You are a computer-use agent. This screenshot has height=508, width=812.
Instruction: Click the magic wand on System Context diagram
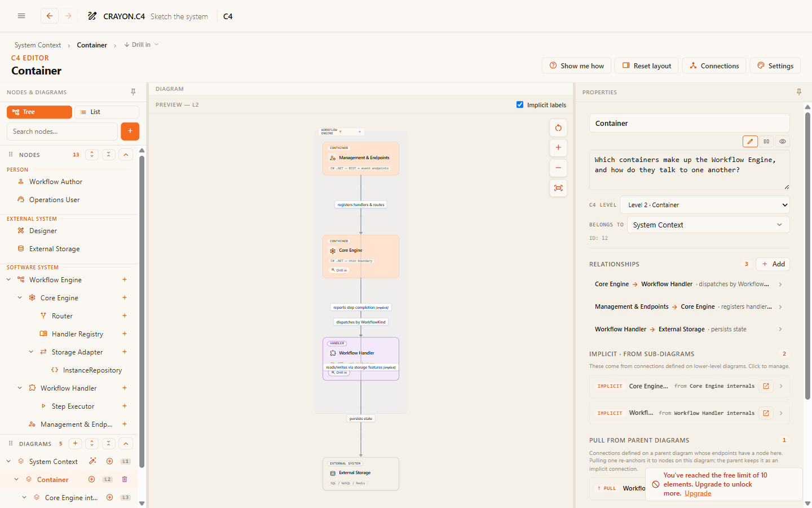click(92, 461)
